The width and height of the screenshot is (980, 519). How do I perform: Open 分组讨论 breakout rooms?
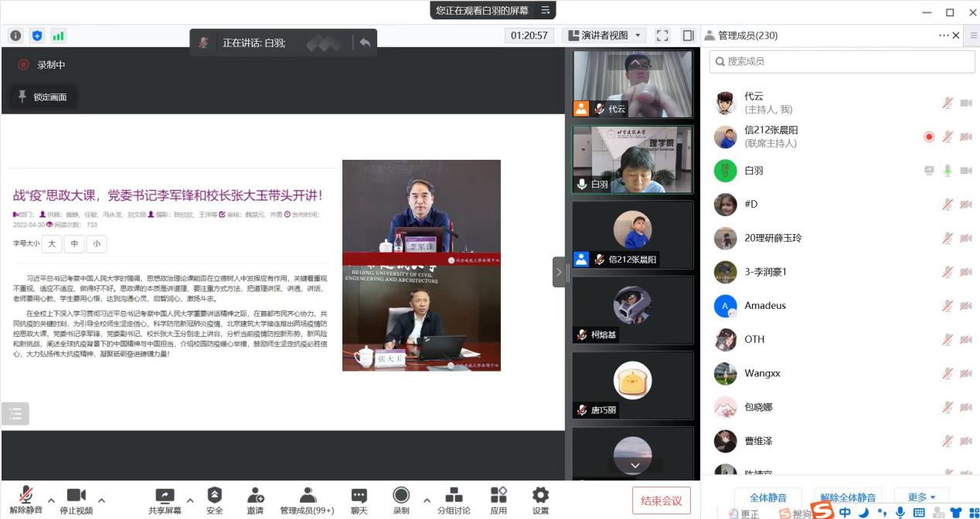tap(454, 497)
